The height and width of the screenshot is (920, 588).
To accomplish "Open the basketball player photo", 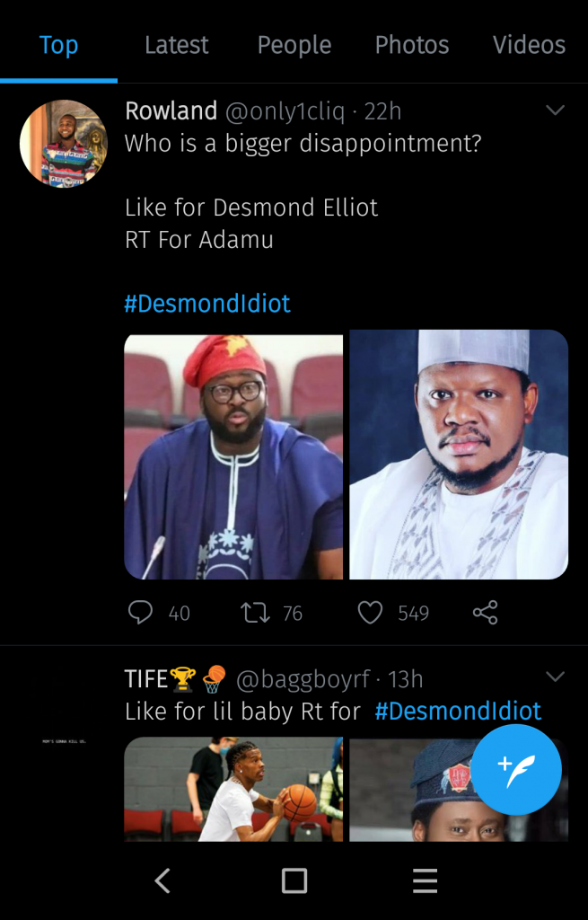I will point(233,789).
